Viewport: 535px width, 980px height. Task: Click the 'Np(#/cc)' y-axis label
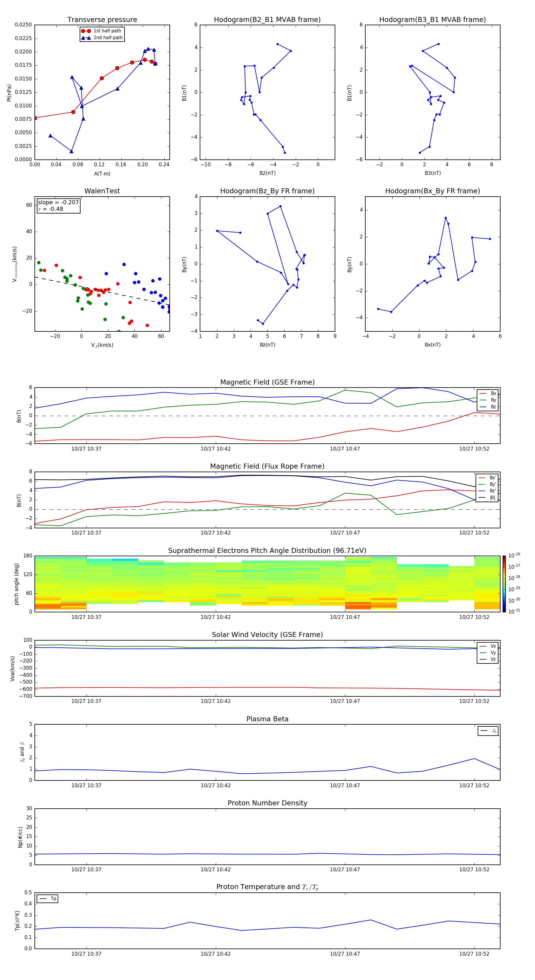coord(20,837)
